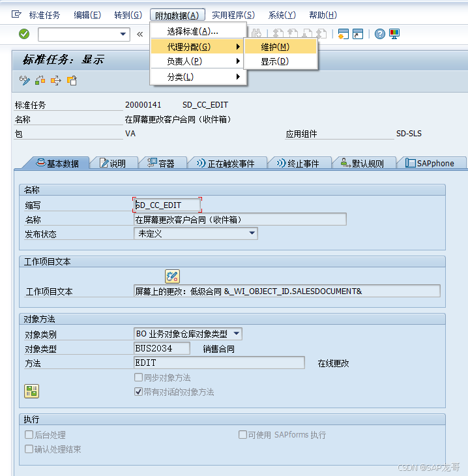
Task: Switch to the 正在触发事件 tab
Action: [x=226, y=163]
